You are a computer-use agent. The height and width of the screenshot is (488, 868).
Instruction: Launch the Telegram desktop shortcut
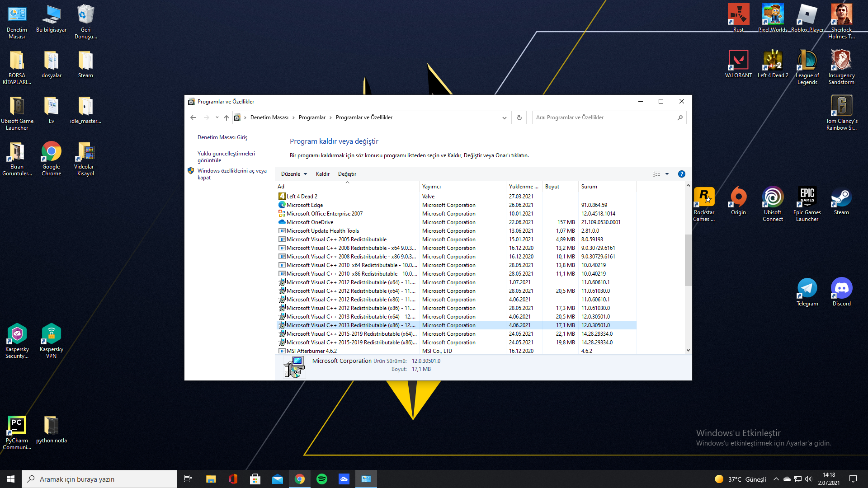tap(807, 292)
